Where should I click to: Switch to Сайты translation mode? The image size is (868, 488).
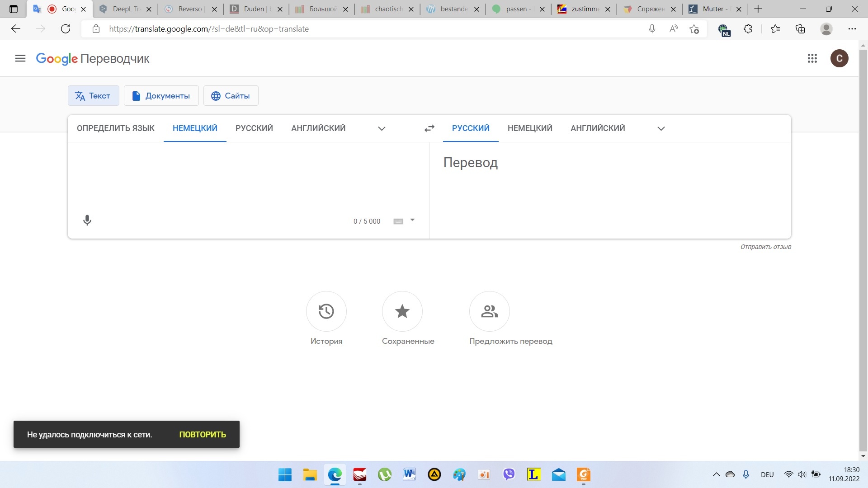tap(231, 96)
